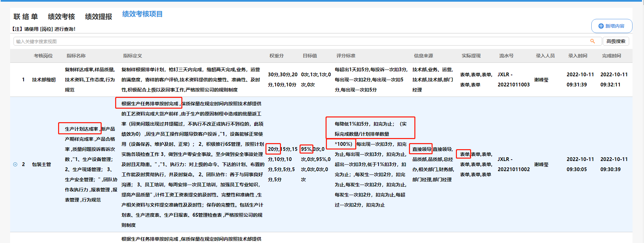The height and width of the screenshot is (243, 644).
Task: Click the 根据生产任务排单按时完成 text in row 2
Action: coord(150,104)
